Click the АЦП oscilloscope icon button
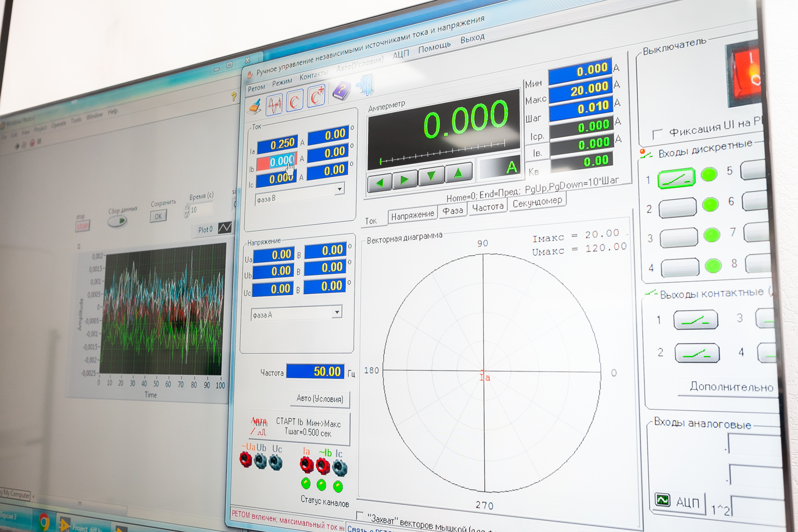Image resolution: width=798 pixels, height=532 pixels. (663, 500)
